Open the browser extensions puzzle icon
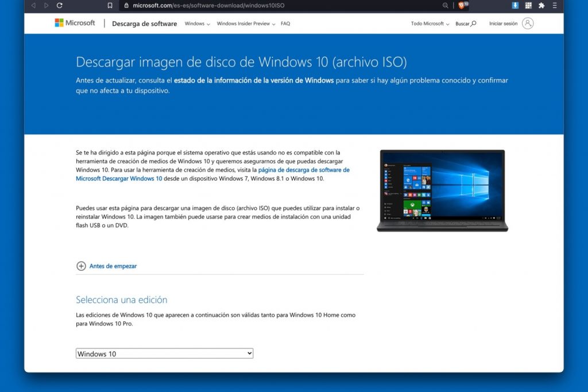The image size is (588, 392). [541, 5]
